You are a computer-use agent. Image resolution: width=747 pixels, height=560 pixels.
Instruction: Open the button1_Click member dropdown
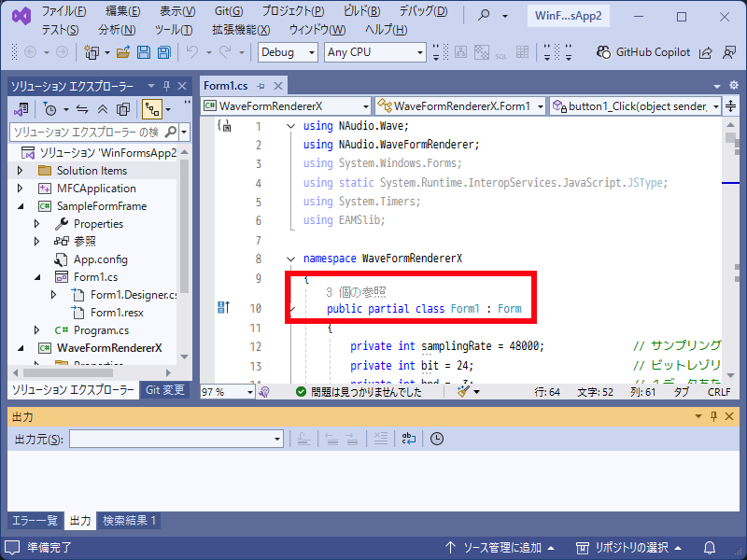636,105
